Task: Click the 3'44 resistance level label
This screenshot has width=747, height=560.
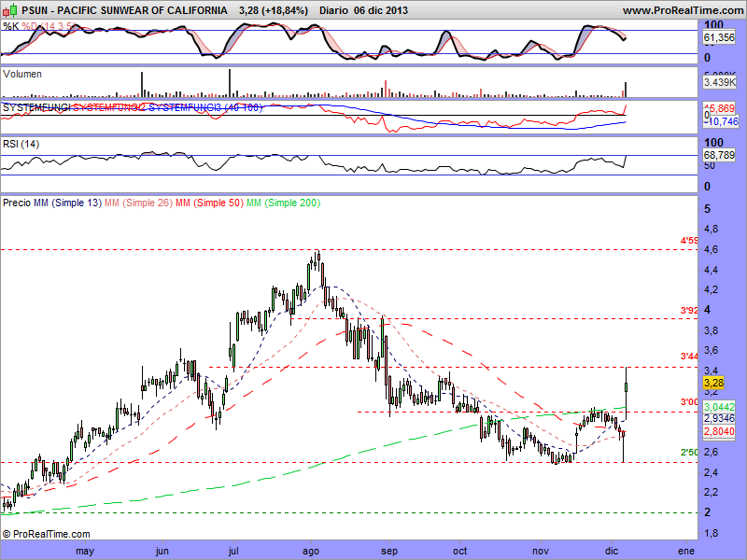Action: pyautogui.click(x=689, y=357)
